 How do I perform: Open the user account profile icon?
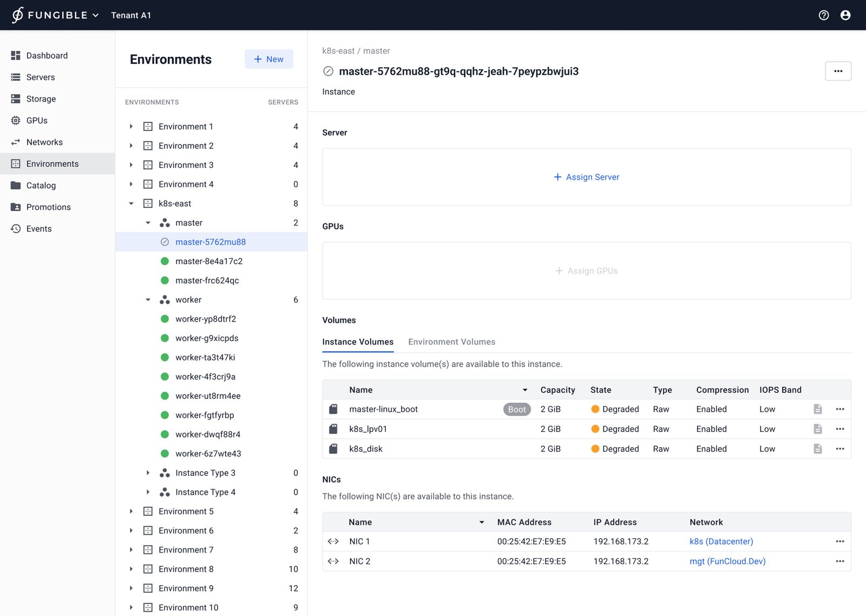click(x=845, y=15)
